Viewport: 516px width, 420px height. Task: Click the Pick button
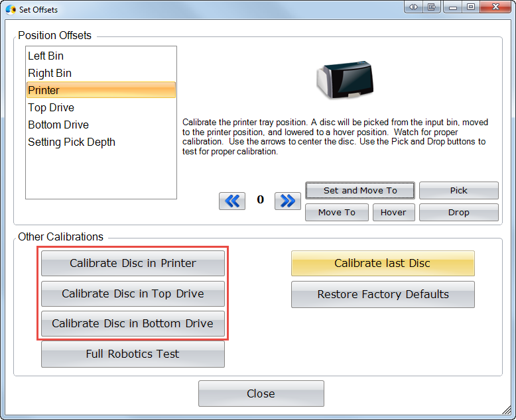tap(459, 190)
